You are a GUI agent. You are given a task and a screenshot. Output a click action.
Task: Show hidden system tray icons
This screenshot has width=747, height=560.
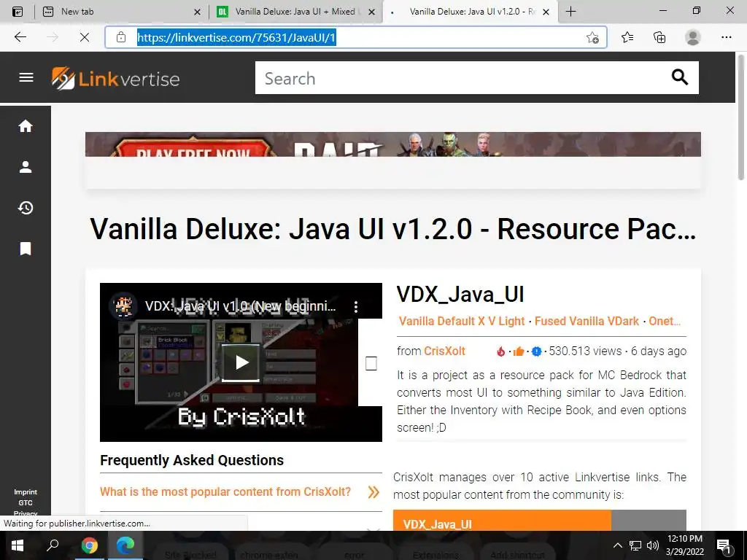click(x=617, y=545)
